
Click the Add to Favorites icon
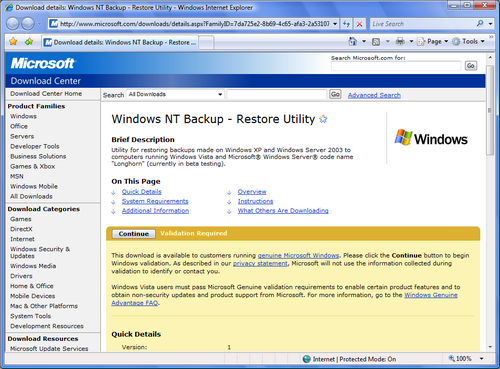(x=29, y=42)
